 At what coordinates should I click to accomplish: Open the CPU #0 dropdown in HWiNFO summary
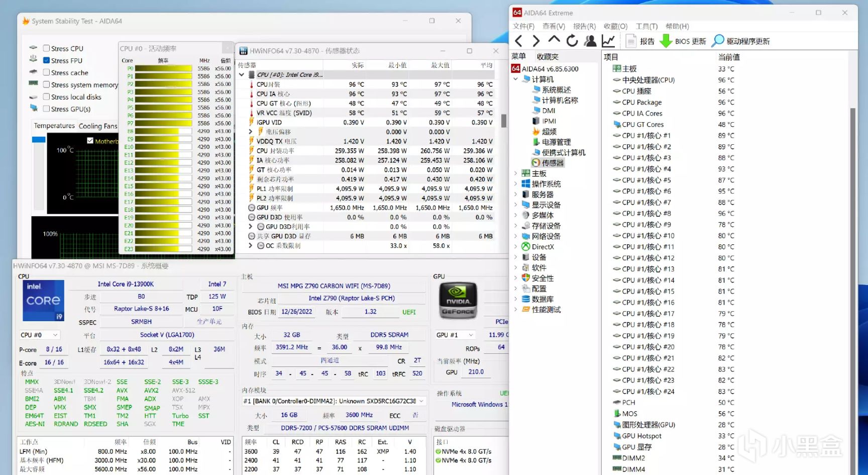40,335
